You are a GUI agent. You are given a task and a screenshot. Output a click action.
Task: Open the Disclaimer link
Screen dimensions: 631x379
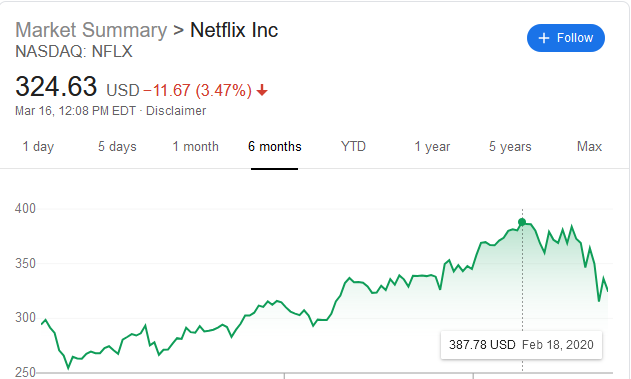point(176,111)
